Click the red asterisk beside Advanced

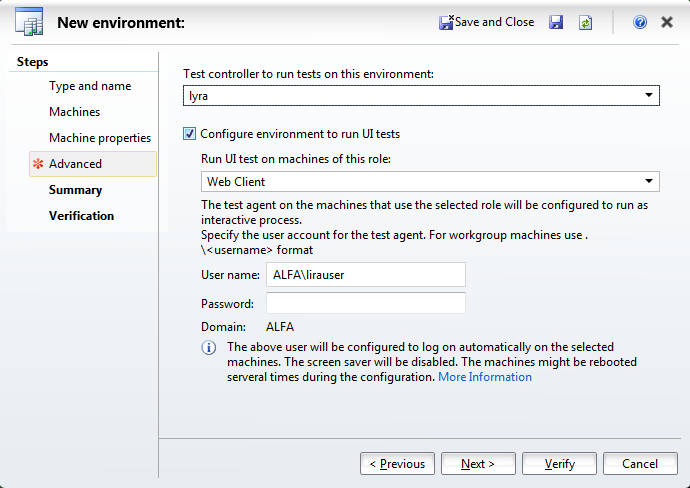[x=38, y=164]
